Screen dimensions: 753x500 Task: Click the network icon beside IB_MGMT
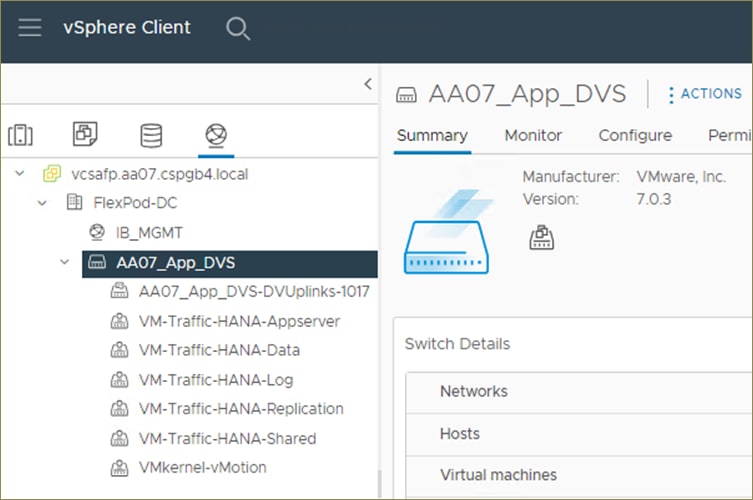click(x=97, y=232)
